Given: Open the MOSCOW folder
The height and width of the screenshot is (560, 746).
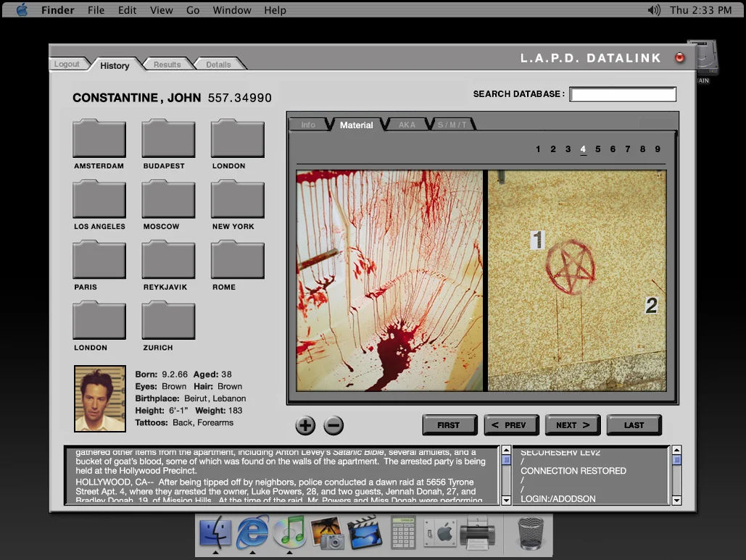Looking at the screenshot, I should pyautogui.click(x=168, y=198).
